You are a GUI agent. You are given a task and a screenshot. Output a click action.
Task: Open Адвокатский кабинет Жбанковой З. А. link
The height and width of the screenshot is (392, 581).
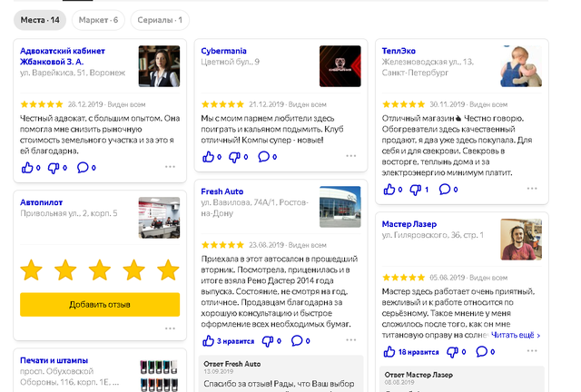tap(63, 56)
